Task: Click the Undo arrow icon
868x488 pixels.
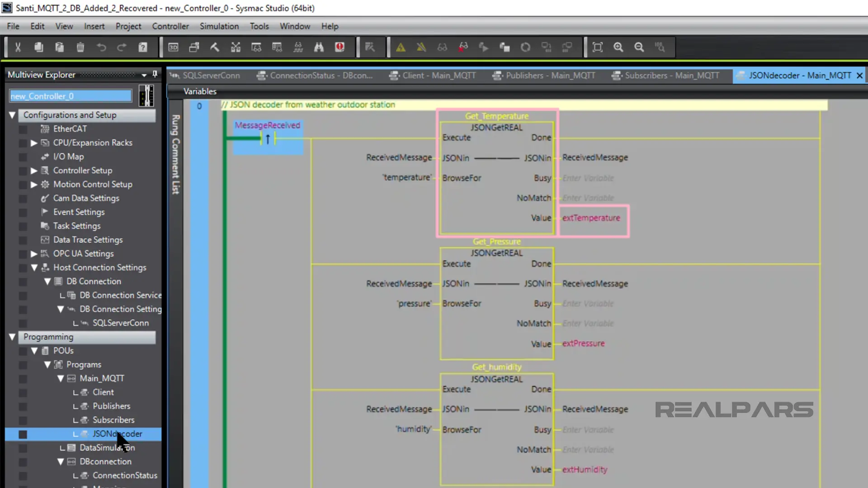Action: point(101,47)
